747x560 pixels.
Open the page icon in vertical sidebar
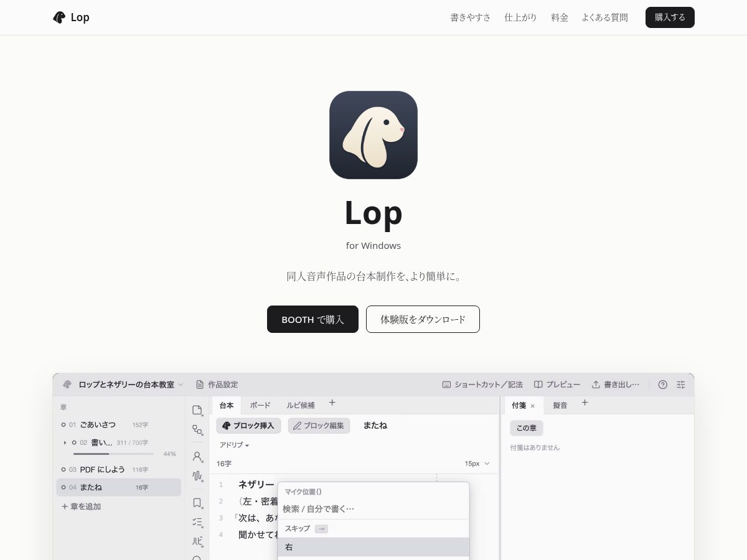click(x=197, y=410)
